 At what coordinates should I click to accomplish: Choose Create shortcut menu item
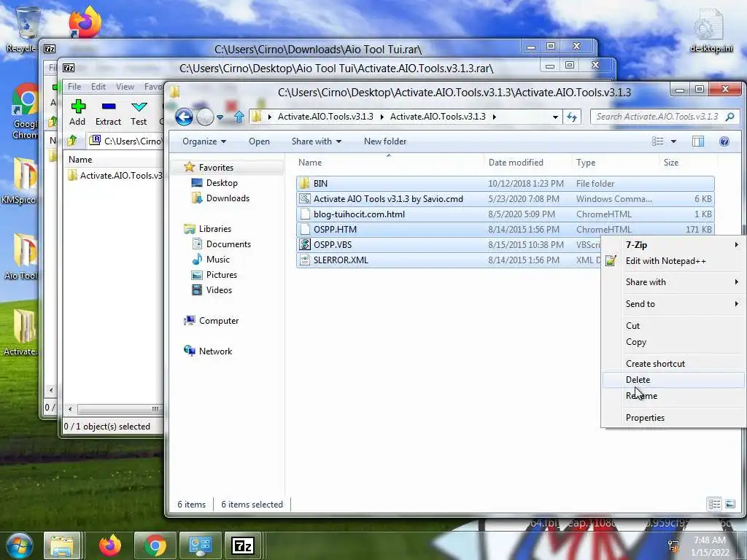click(673, 363)
